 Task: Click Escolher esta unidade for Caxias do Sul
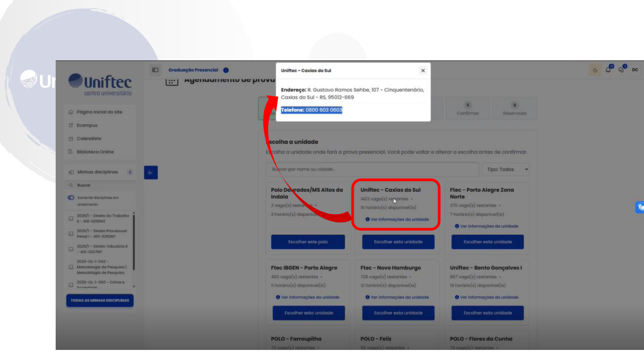398,242
